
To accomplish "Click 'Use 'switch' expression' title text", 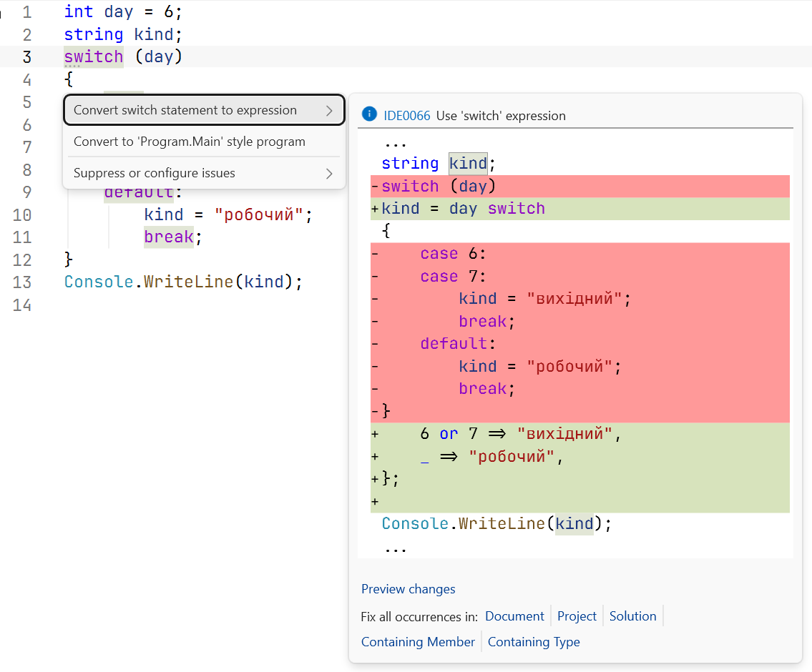I will click(x=501, y=115).
